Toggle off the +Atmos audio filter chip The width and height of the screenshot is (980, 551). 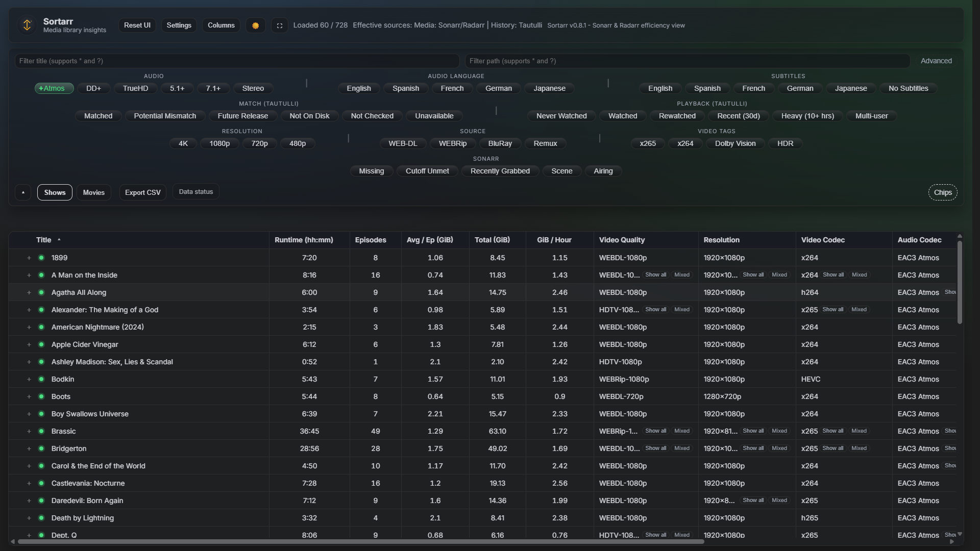(x=54, y=88)
